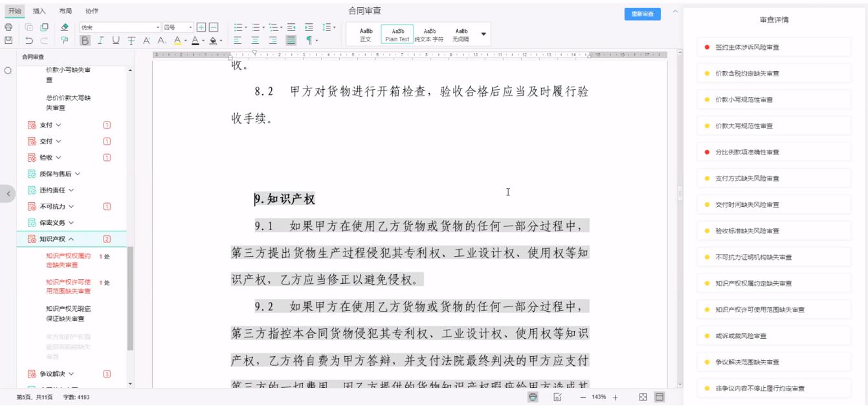This screenshot has height=406, width=868.
Task: Open the 布局 tab
Action: pyautogui.click(x=65, y=11)
